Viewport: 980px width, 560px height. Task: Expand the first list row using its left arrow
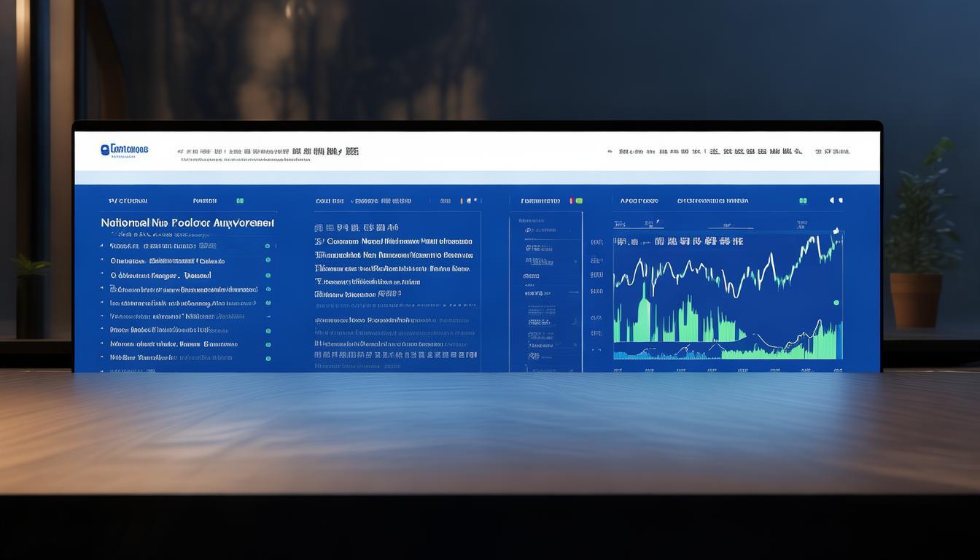tap(102, 246)
